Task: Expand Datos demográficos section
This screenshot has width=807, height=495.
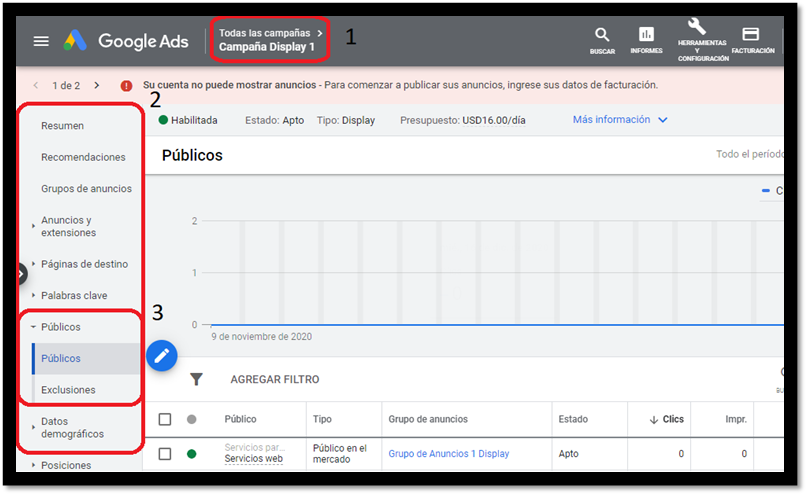Action: click(33, 427)
